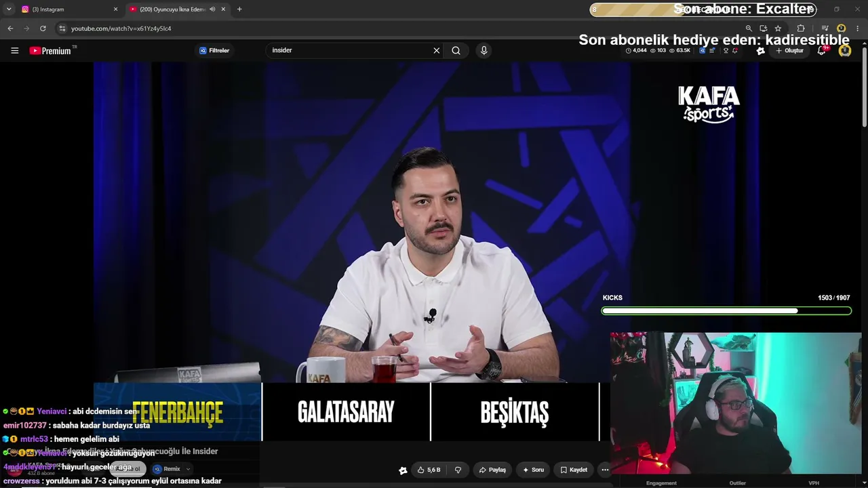Like the video showing 5,6 B
Image resolution: width=868 pixels, height=488 pixels.
click(429, 470)
